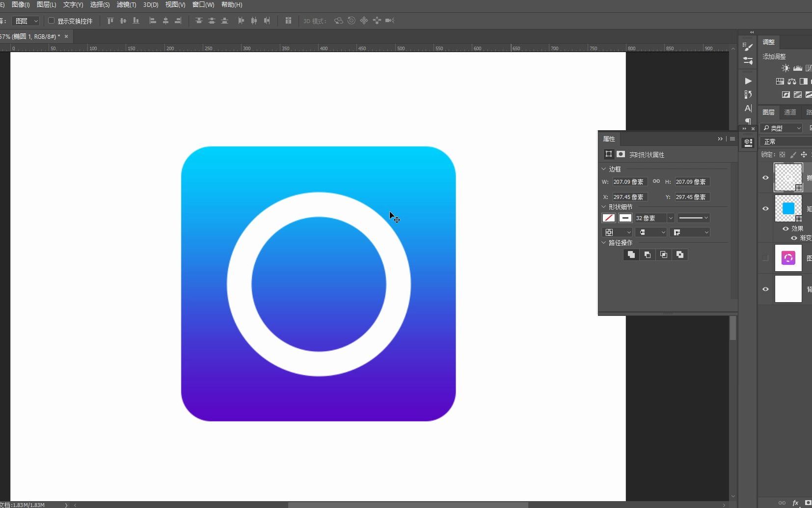The width and height of the screenshot is (812, 508).
Task: Click the exclude overlapping shapes operation
Action: [680, 254]
